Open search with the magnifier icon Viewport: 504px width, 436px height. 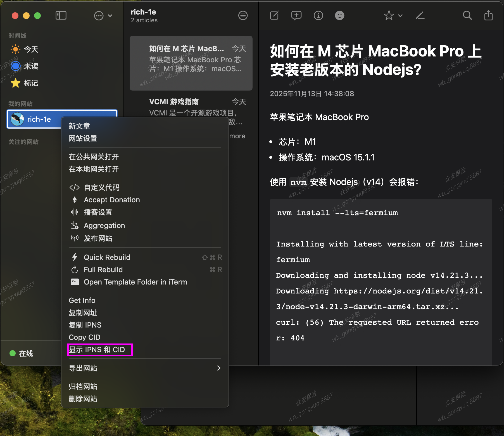467,15
